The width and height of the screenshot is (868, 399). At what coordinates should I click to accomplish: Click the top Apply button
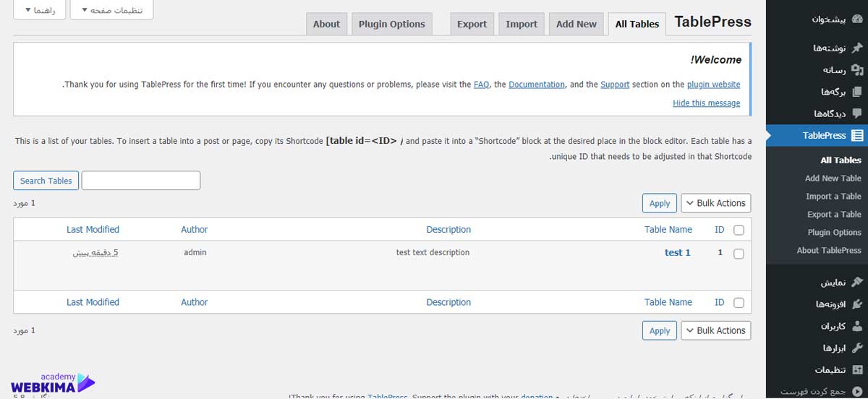tap(660, 203)
